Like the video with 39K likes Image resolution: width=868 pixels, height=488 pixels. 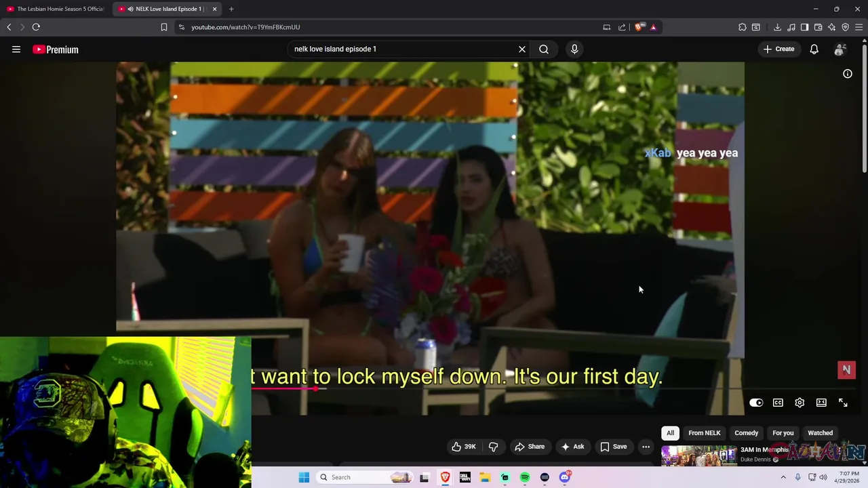[465, 447]
